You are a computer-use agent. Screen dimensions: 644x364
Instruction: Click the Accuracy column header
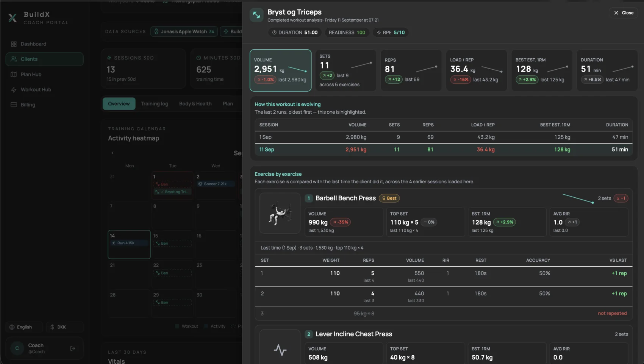point(538,261)
